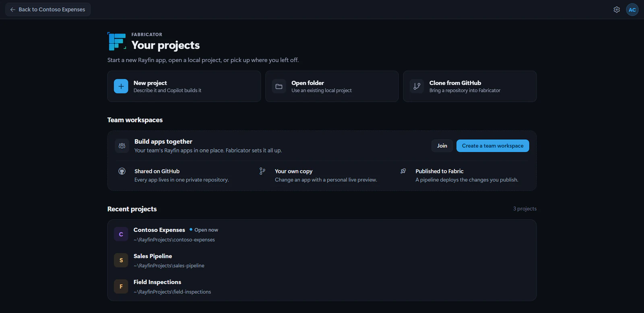This screenshot has width=644, height=313.
Task: Click Shared on GitHub heading
Action: click(x=157, y=171)
